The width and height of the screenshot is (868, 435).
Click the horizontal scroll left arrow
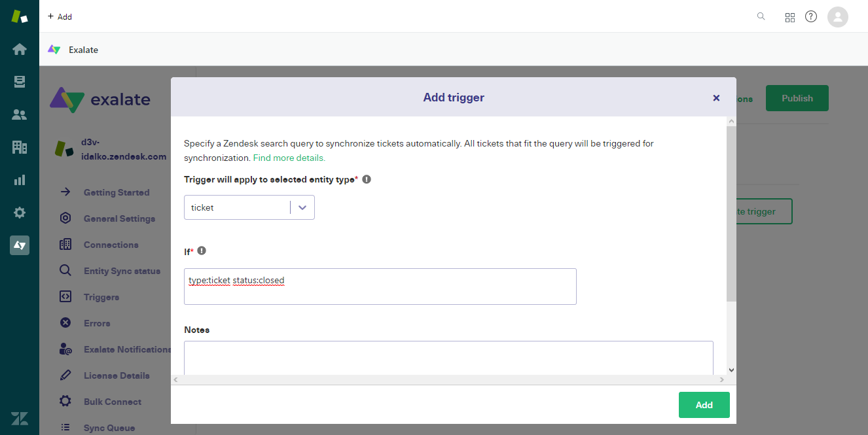(175, 379)
